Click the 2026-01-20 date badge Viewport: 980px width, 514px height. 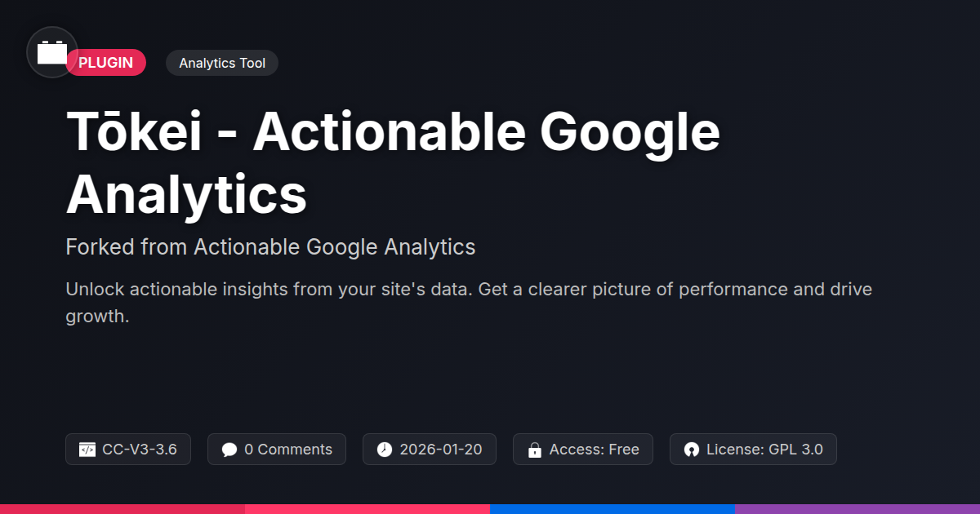tap(430, 450)
